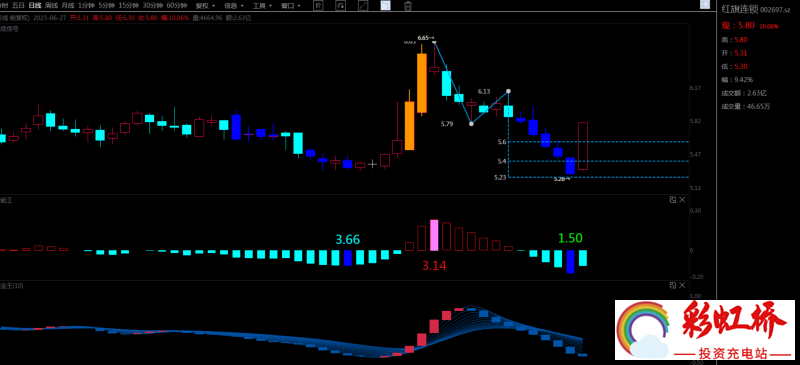Click the gauge icon in top toolbar
Image resolution: width=800 pixels, height=365 pixels.
click(x=340, y=6)
